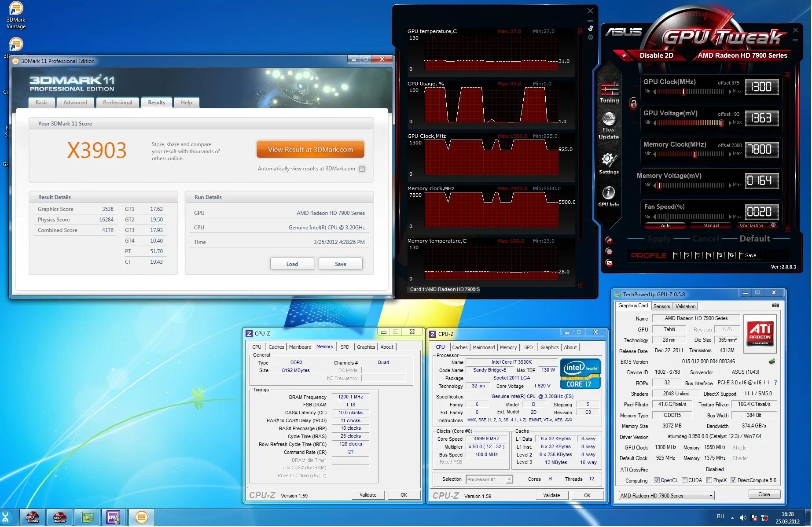Viewport: 812px width, 527px height.
Task: Toggle the OpenCL checkbox in GPU-Z
Action: pos(657,480)
